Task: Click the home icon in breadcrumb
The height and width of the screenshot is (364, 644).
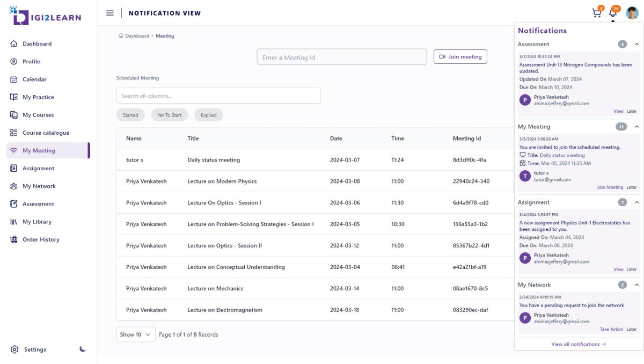Action: click(120, 36)
